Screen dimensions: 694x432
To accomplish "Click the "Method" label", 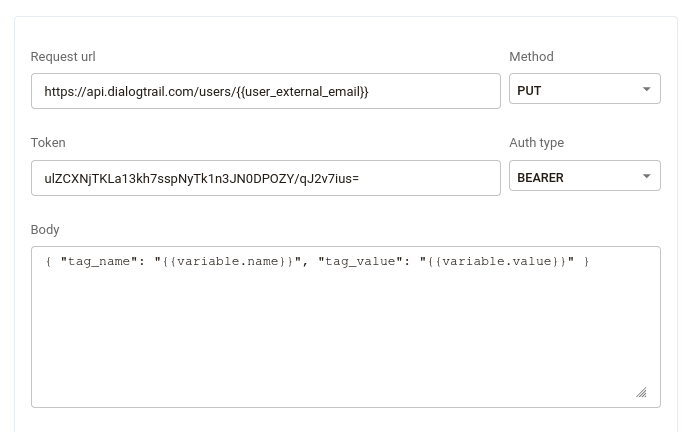I will point(531,57).
